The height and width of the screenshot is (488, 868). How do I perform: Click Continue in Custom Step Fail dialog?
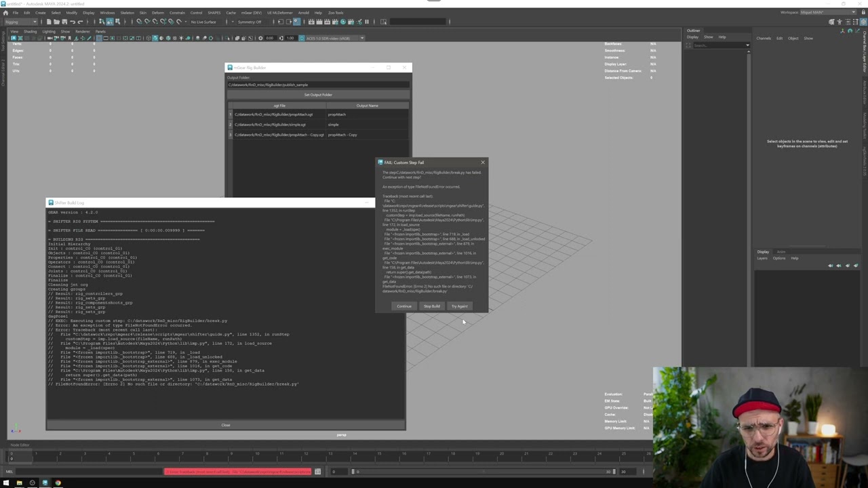[403, 306]
